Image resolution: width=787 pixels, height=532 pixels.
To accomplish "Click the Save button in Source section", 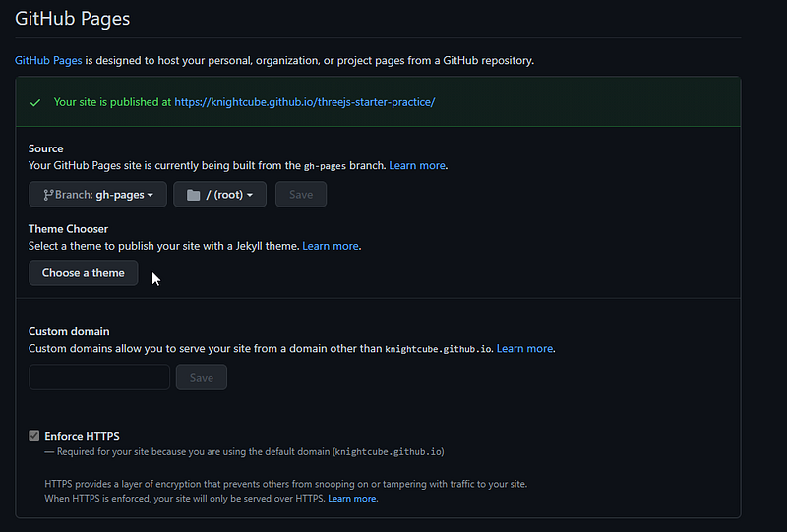I will 301,195.
